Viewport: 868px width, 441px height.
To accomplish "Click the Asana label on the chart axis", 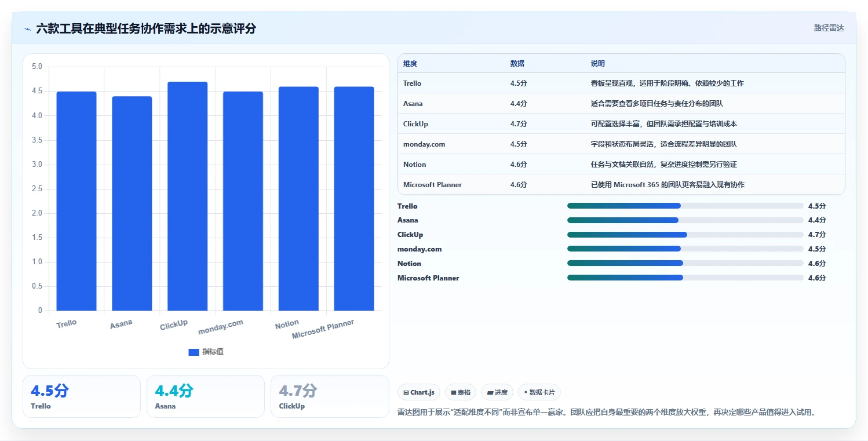I will click(121, 324).
